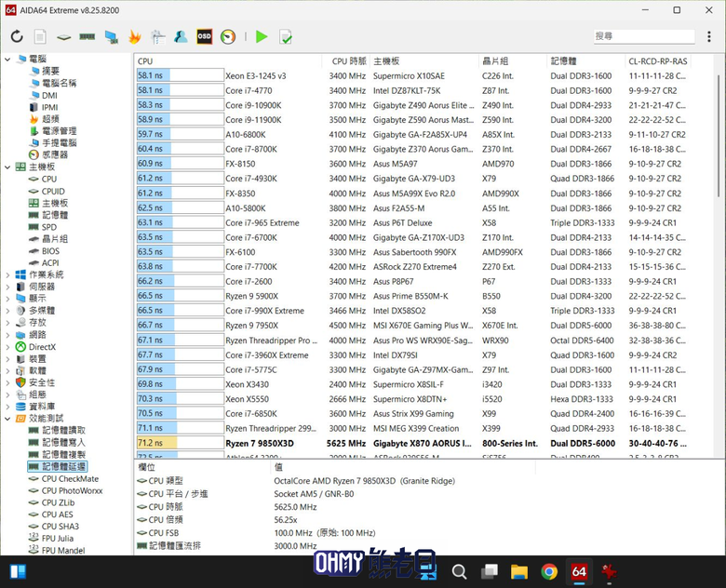This screenshot has height=588, width=726.
Task: Click the Refresh toolbar icon
Action: tap(17, 36)
